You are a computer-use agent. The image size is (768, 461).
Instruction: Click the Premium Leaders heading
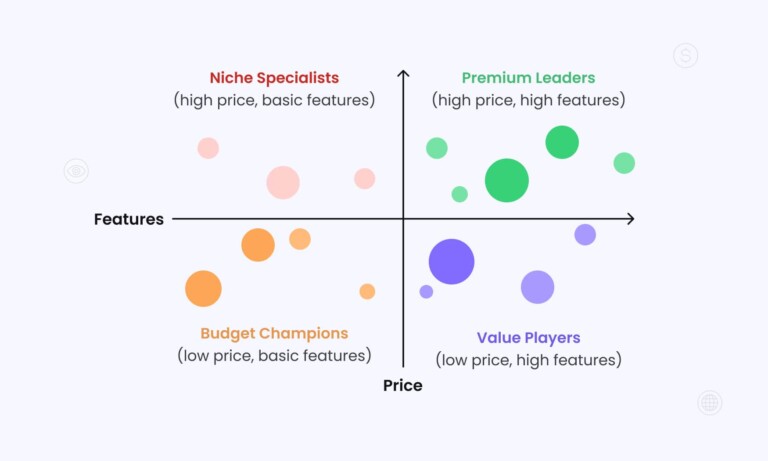tap(528, 78)
